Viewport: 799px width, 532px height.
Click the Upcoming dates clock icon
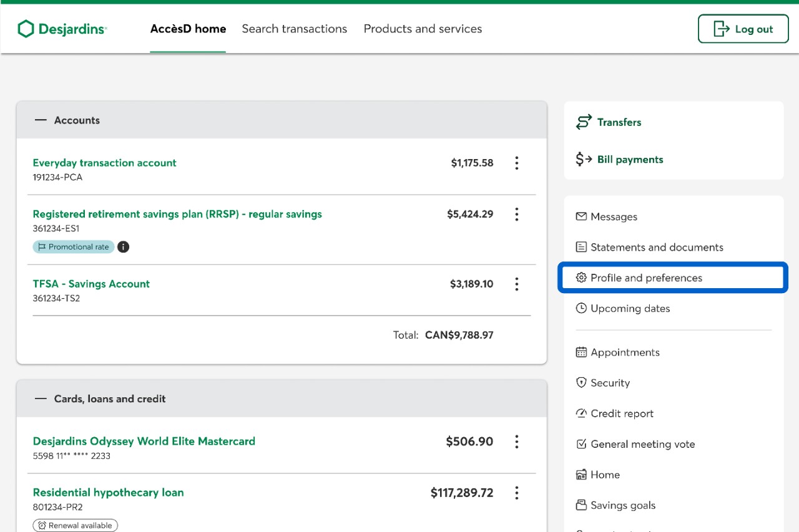point(581,308)
